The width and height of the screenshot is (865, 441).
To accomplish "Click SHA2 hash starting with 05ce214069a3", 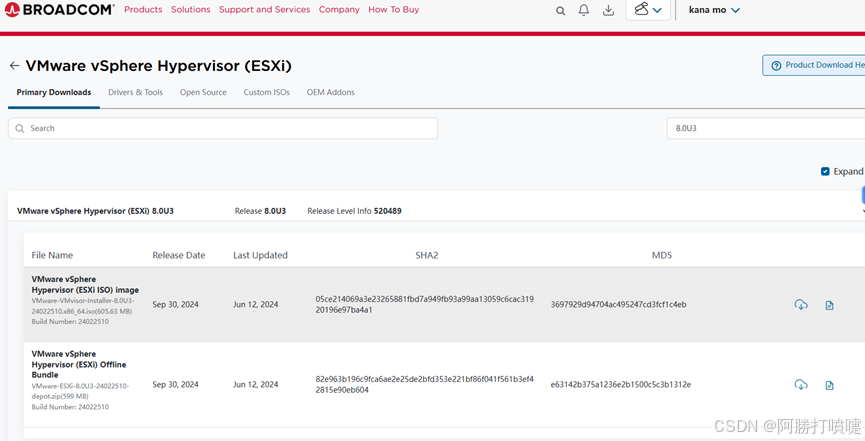I will point(424,304).
